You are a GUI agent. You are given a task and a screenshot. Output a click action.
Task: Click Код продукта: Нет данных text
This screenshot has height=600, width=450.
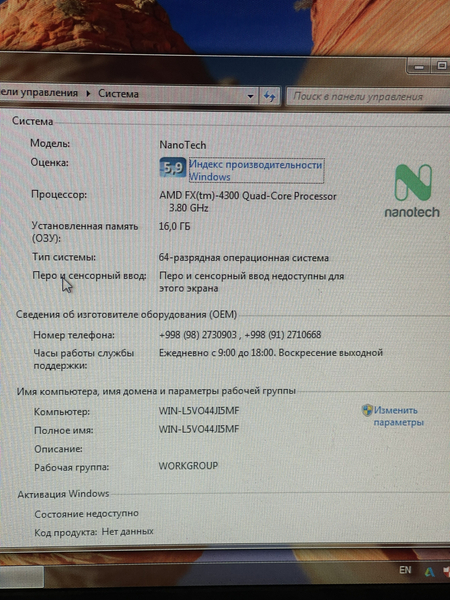click(x=94, y=532)
